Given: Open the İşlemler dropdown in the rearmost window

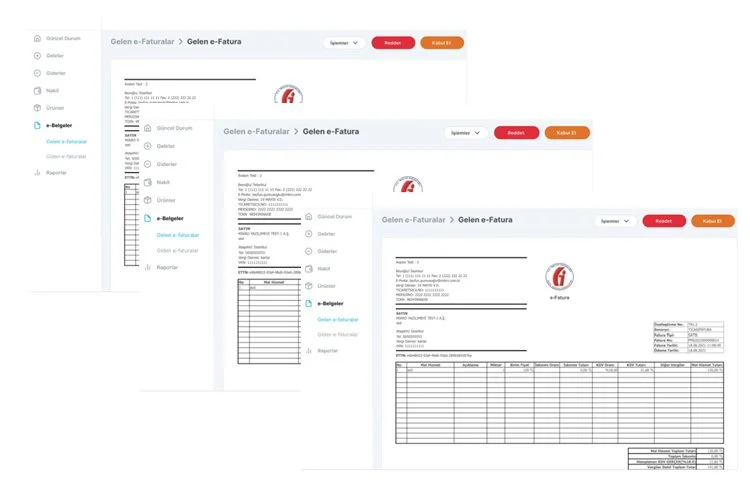Looking at the screenshot, I should 343,43.
